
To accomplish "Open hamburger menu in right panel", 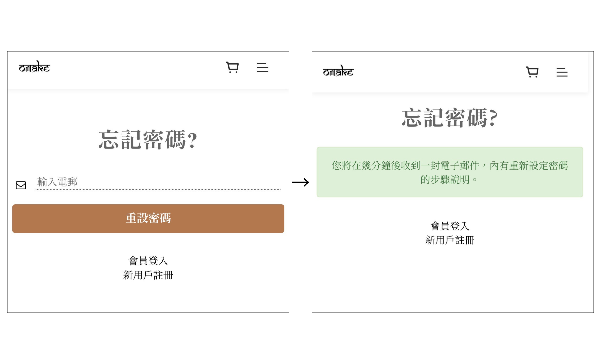I will 562,72.
